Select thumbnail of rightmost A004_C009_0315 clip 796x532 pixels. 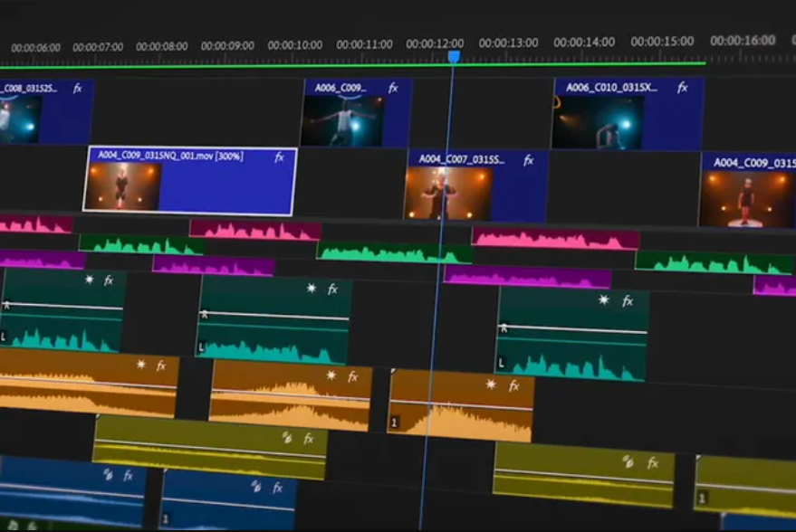pos(748,199)
